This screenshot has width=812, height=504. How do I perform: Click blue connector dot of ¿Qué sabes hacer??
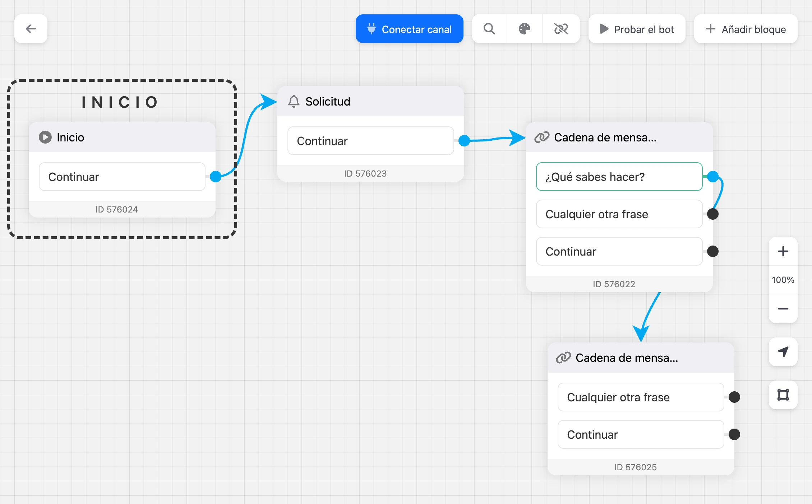(713, 177)
